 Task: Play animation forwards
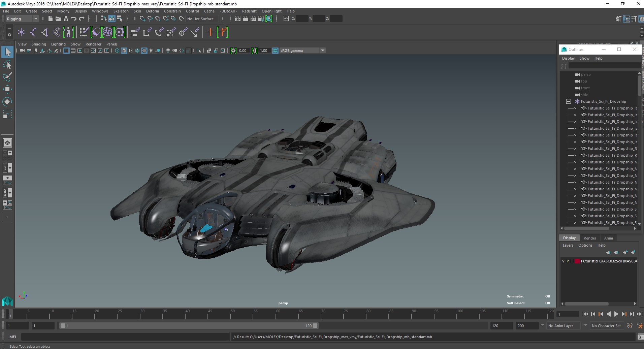[x=616, y=314]
